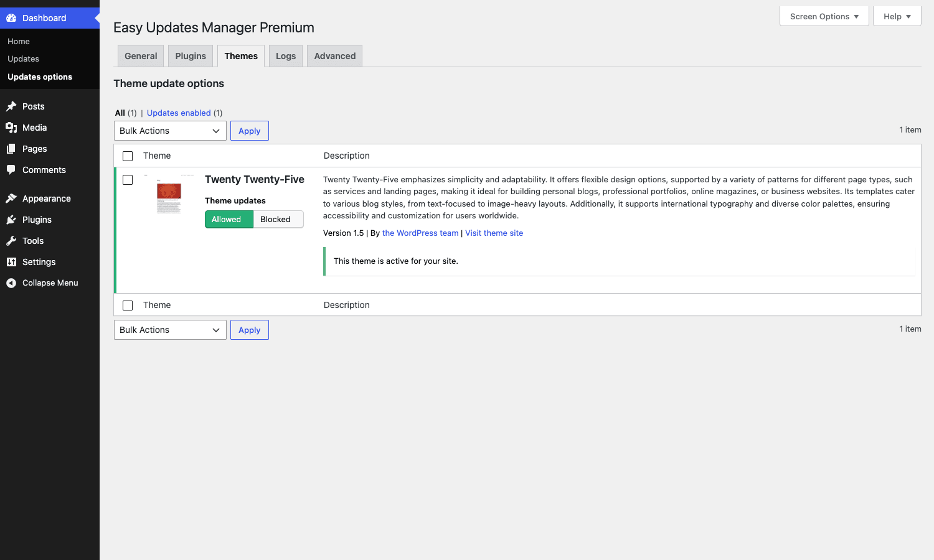934x560 pixels.
Task: Click the Collapse Menu arrow icon
Action: point(11,283)
